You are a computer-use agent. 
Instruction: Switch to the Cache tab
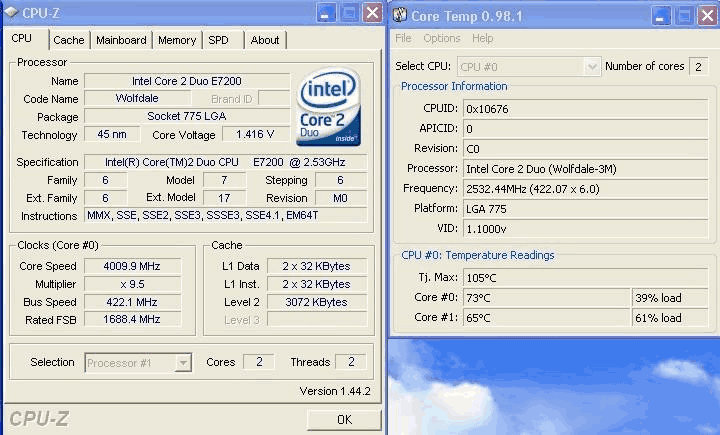click(x=68, y=40)
